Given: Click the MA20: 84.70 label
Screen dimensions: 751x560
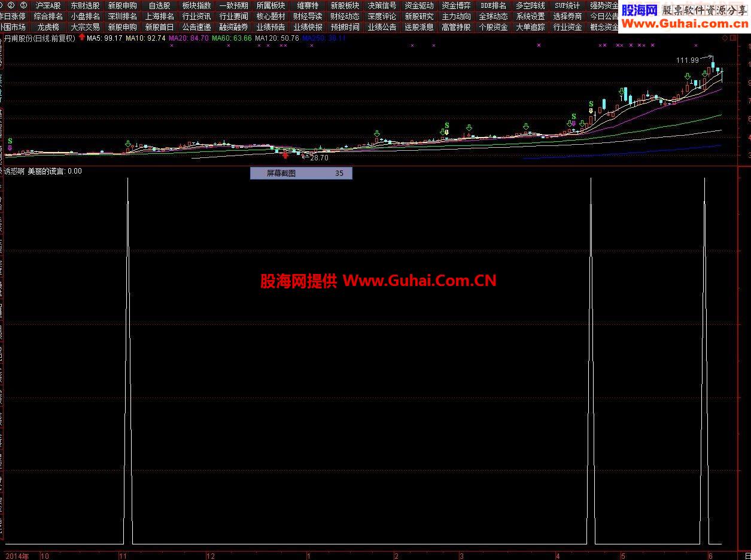Looking at the screenshot, I should point(189,38).
